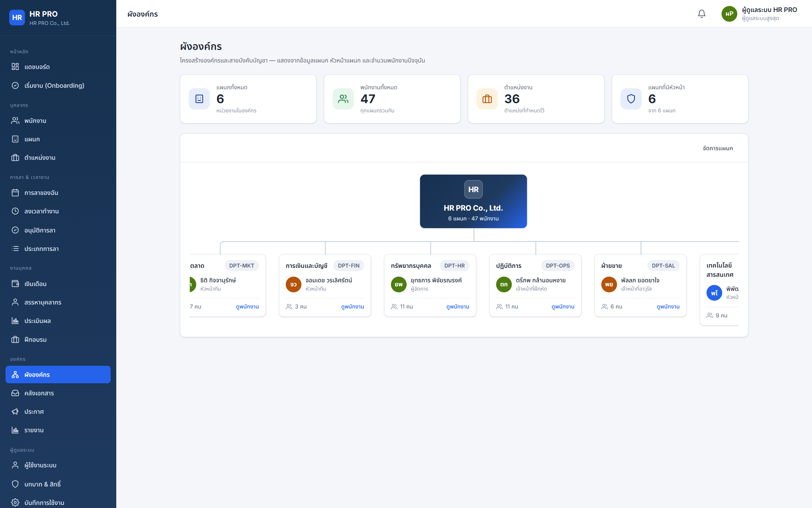The width and height of the screenshot is (812, 508).
Task: Click the 36 job positions figure
Action: coord(512,99)
